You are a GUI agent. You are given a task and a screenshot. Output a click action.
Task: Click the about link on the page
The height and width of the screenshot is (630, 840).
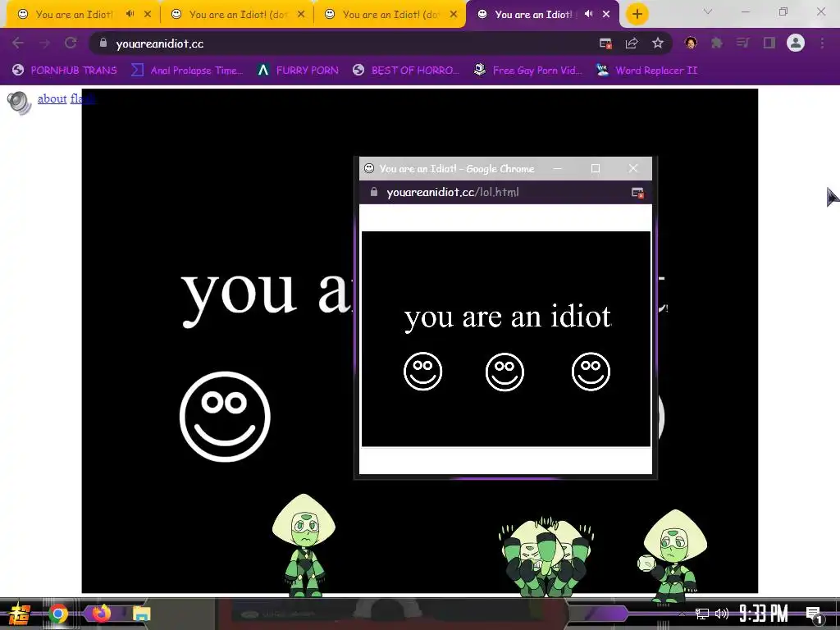(x=52, y=98)
